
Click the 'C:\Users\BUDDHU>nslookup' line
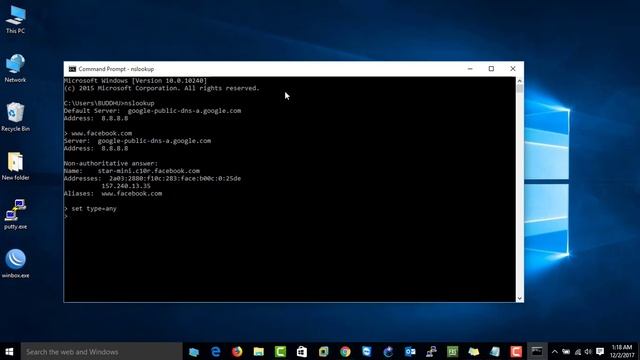click(109, 103)
